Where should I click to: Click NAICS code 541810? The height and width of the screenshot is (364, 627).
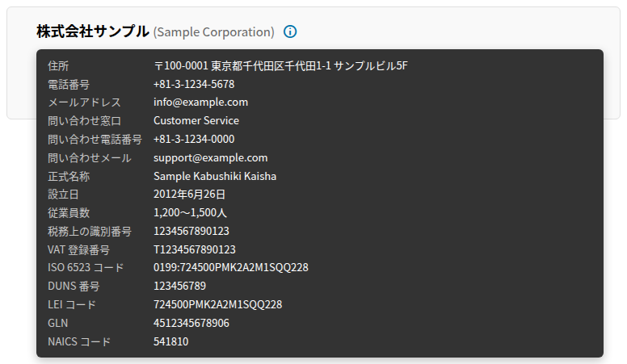[x=171, y=341]
